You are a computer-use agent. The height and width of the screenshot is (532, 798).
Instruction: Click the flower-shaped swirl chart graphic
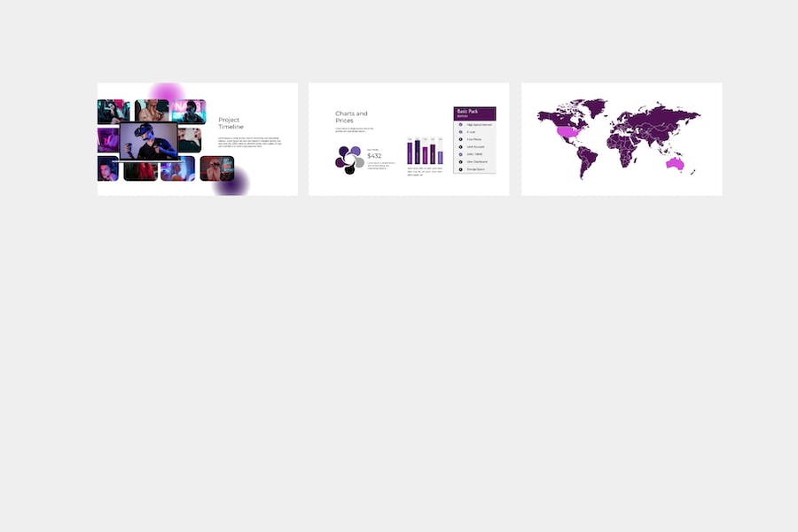tap(349, 160)
